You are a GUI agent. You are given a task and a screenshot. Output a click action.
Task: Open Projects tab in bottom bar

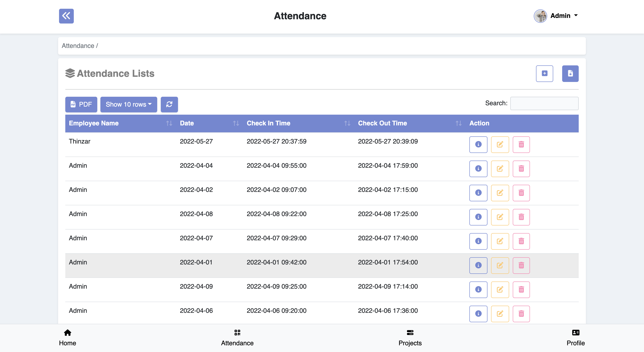pos(410,338)
